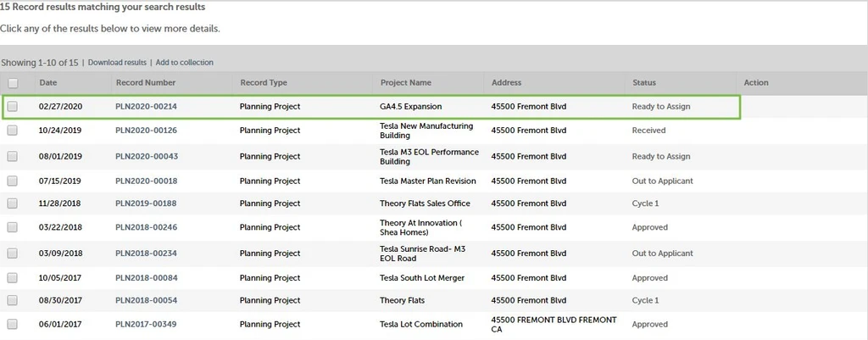Image resolution: width=868 pixels, height=340 pixels.
Task: Open the Download results link
Action: (x=117, y=63)
